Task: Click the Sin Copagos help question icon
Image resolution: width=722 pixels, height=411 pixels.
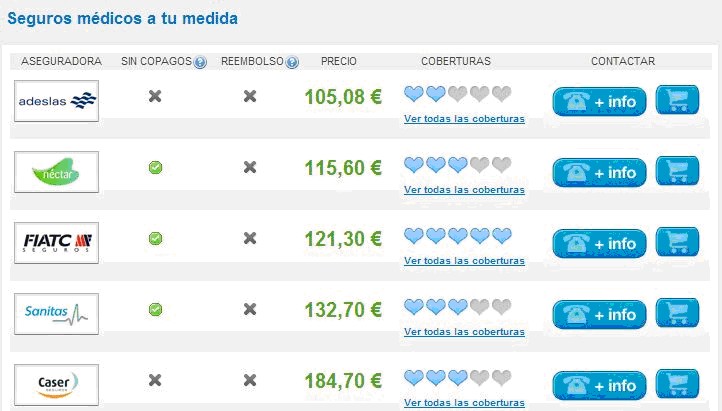Action: pos(200,62)
